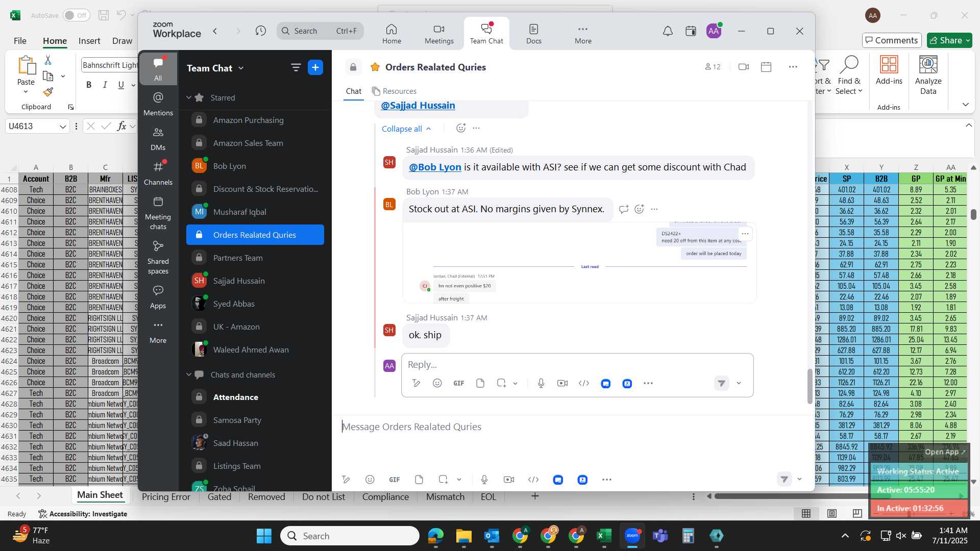Attach a file in the reply box
This screenshot has width=980, height=551.
480,383
